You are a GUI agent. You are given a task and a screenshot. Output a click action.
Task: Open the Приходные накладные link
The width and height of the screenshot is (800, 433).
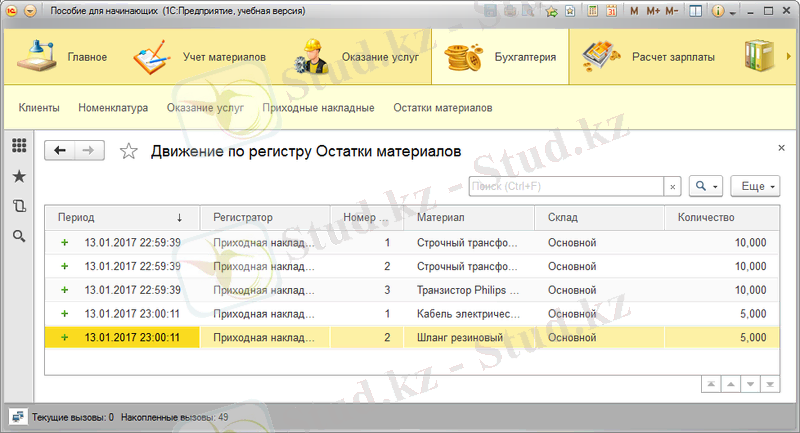pyautogui.click(x=318, y=108)
